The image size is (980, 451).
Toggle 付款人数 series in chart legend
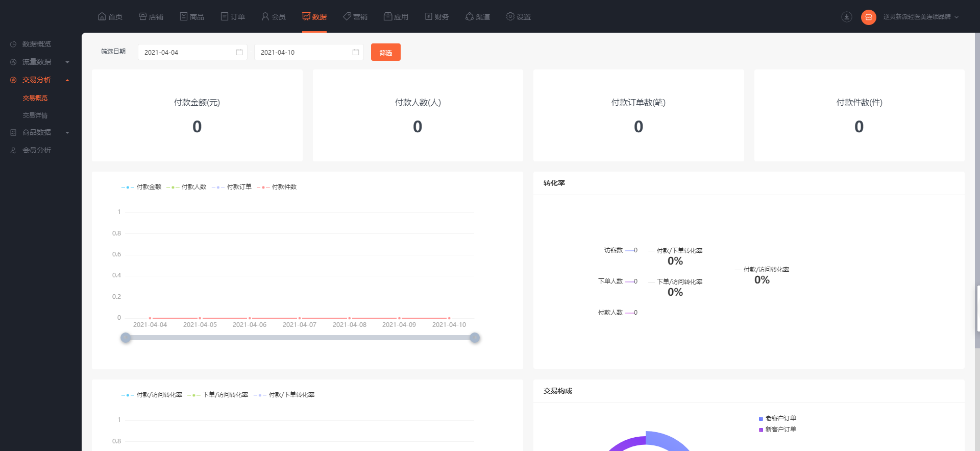[x=186, y=187]
